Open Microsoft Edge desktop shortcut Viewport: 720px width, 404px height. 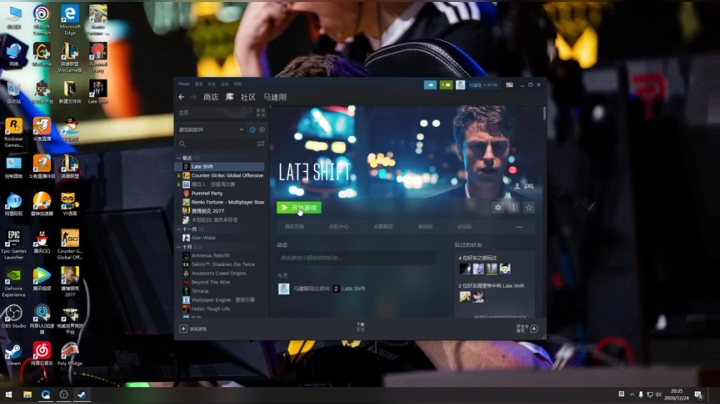(70, 20)
